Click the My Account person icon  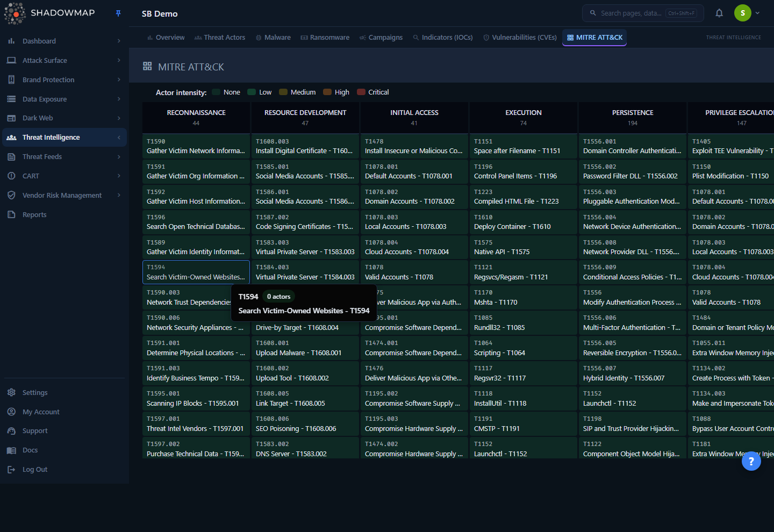click(x=11, y=412)
